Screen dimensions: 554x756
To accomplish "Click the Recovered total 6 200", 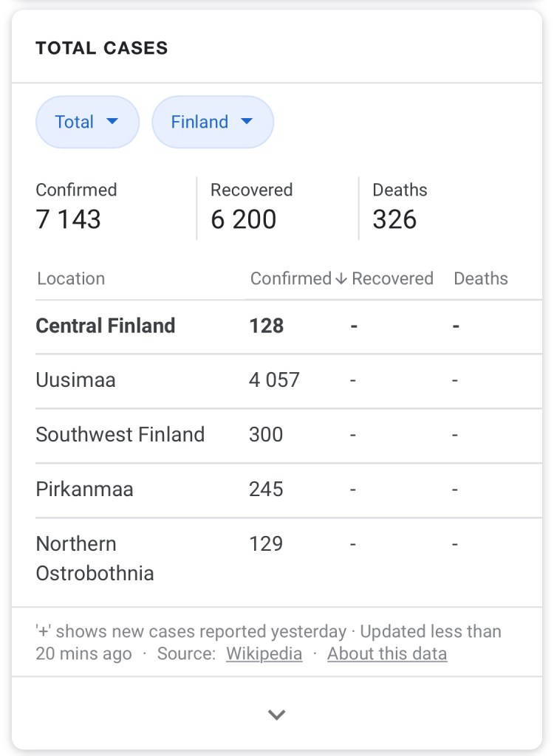I will click(244, 219).
